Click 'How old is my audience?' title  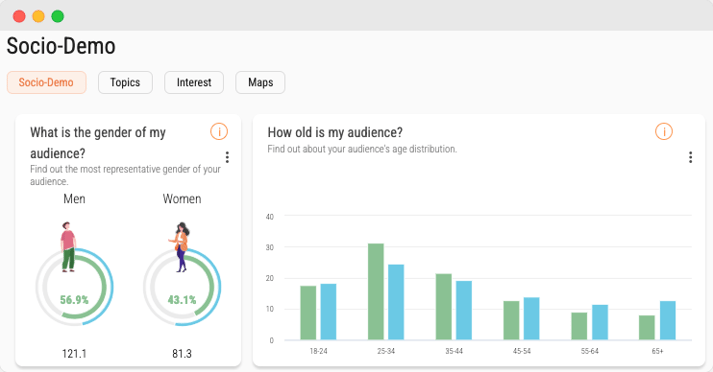335,132
